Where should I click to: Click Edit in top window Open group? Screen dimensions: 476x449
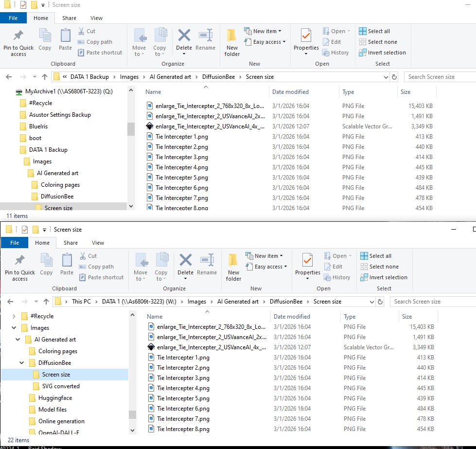(332, 42)
